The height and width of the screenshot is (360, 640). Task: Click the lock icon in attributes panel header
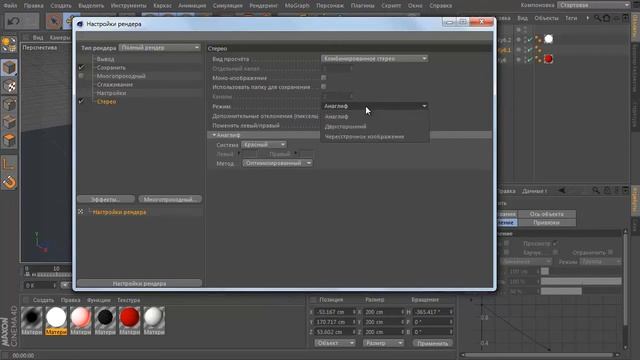pos(607,191)
